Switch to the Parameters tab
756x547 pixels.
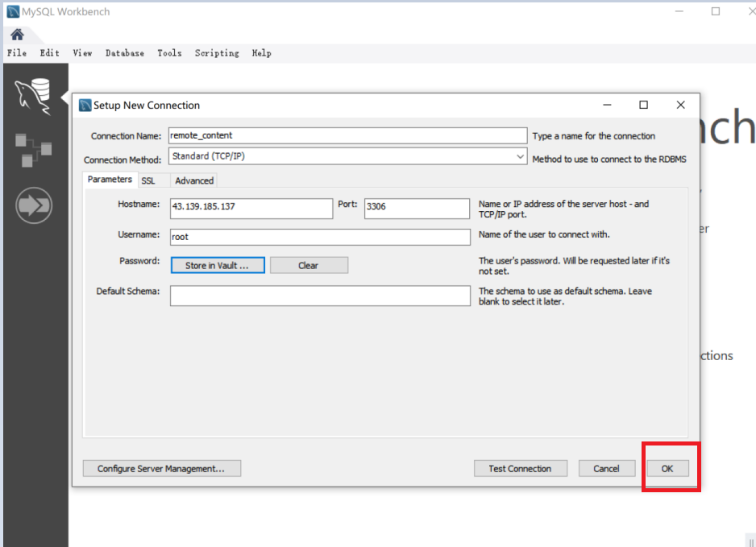pyautogui.click(x=110, y=180)
